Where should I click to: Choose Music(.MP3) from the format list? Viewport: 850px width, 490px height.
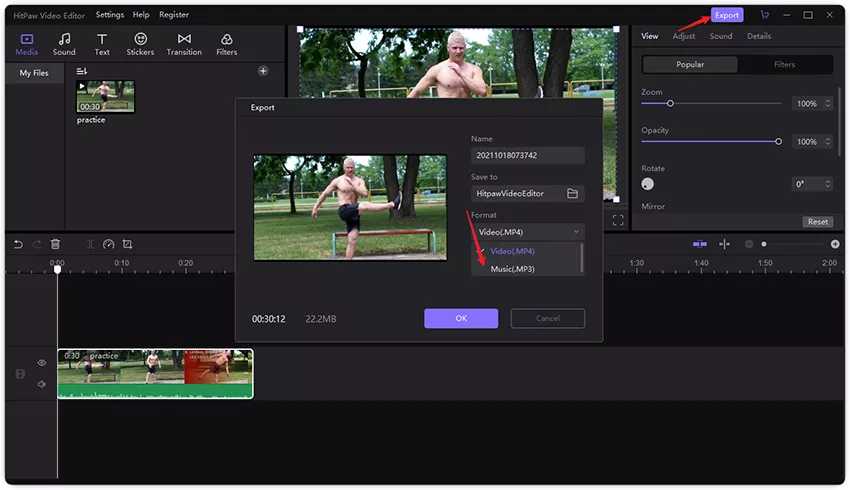point(512,269)
